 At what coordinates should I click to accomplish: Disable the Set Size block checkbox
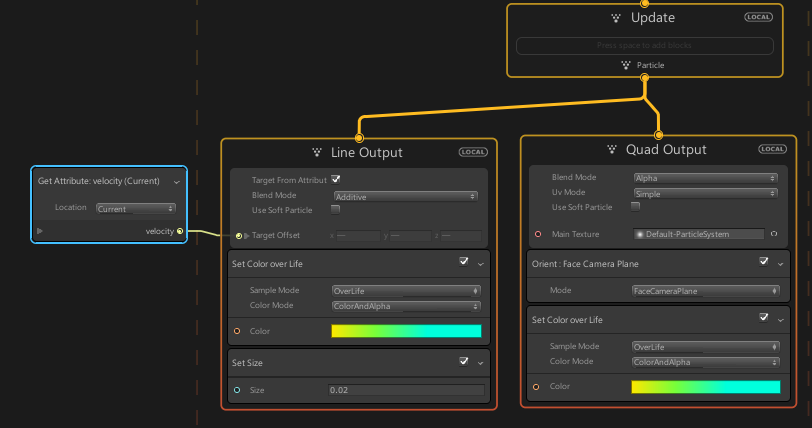tap(463, 361)
